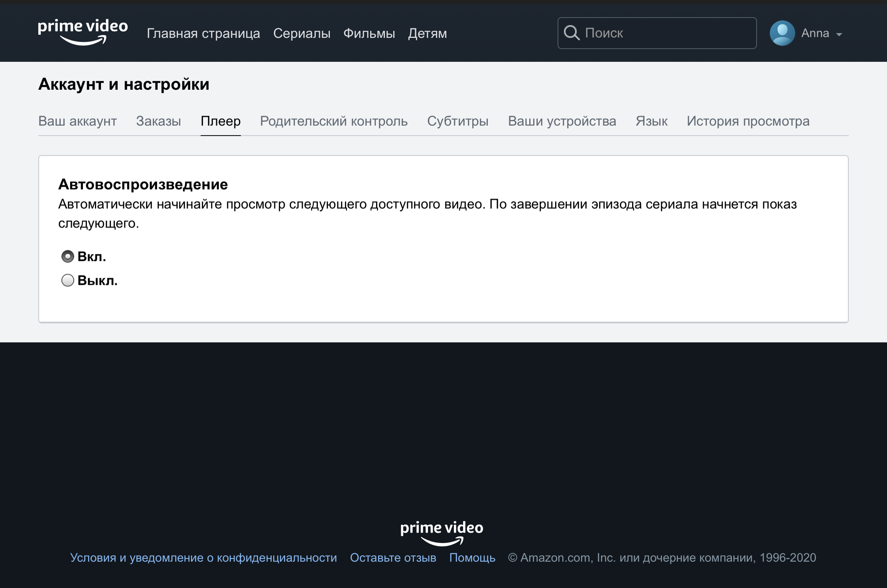887x588 pixels.
Task: Click Anna's profile avatar icon
Action: click(x=782, y=33)
